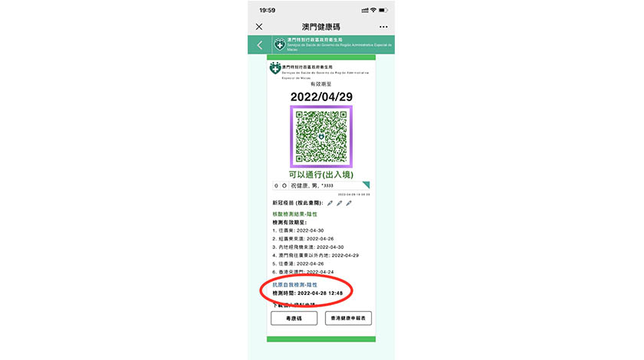Tap the green 核酸檢測結果-陰性 heading
Viewport: 644px width, 360px height.
(x=295, y=214)
